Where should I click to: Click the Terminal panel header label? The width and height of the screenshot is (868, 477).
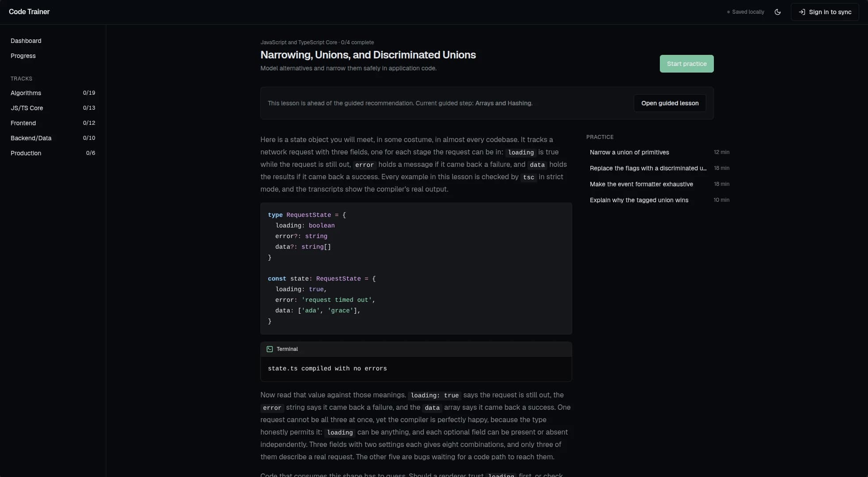(x=287, y=349)
